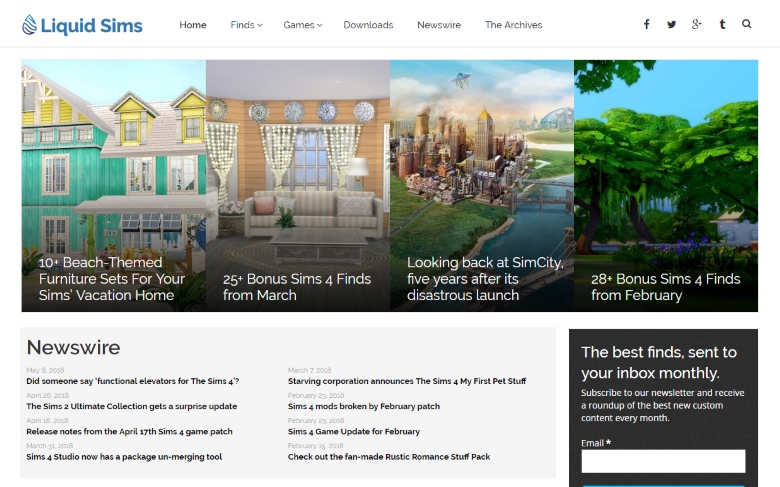Click the 'March 7, 2018' date text

(x=309, y=370)
